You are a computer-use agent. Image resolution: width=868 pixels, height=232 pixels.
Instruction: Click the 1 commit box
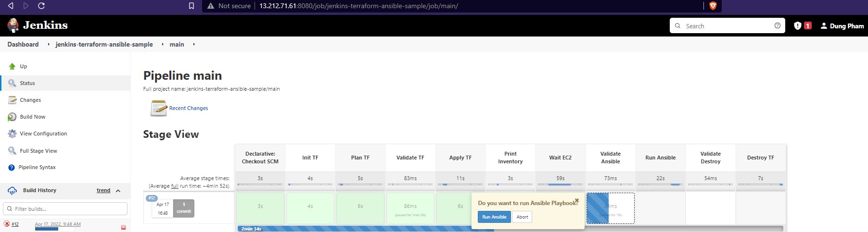point(184,208)
